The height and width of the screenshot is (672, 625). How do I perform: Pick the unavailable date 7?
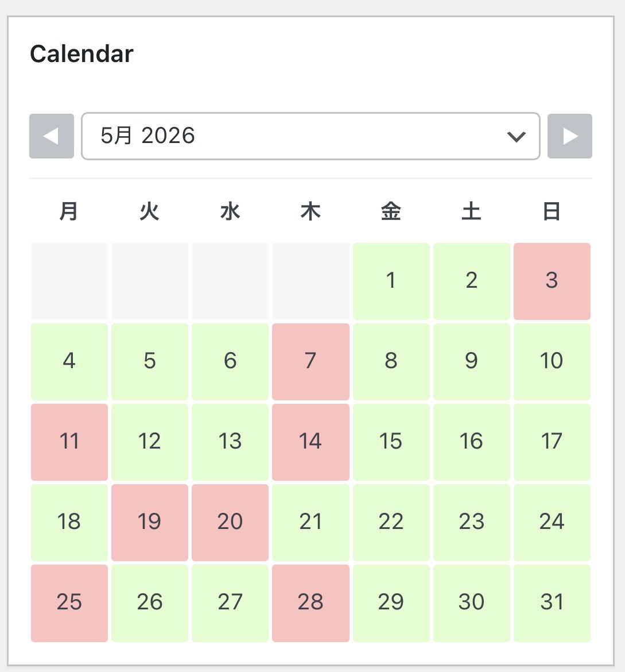(x=310, y=361)
